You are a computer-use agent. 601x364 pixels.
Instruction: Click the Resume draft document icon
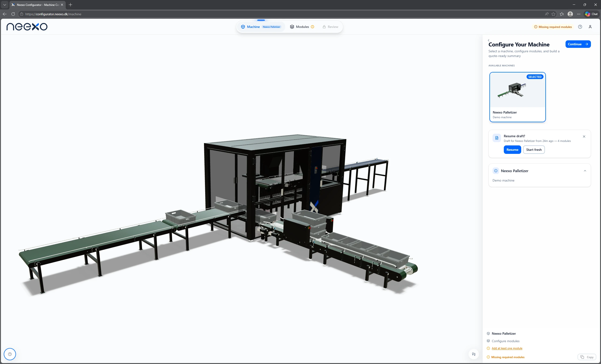click(497, 138)
